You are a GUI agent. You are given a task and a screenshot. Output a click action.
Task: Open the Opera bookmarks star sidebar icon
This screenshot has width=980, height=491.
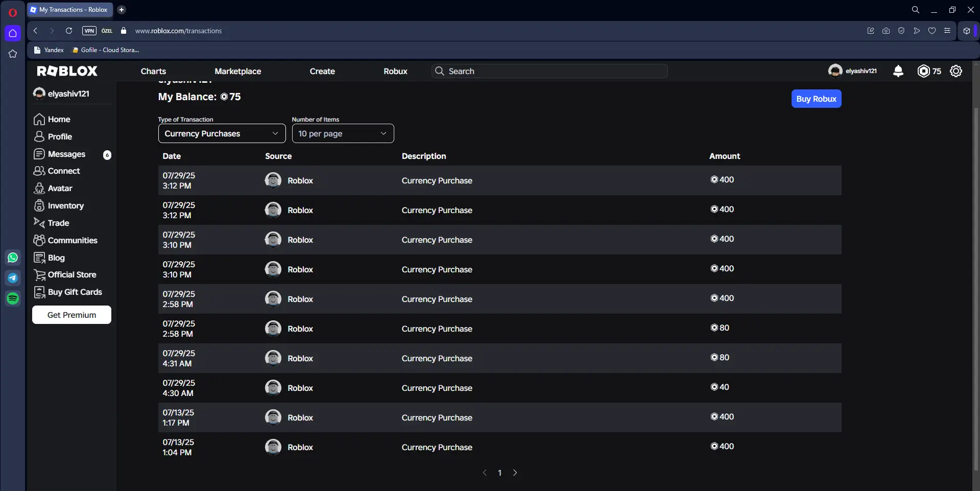(13, 54)
